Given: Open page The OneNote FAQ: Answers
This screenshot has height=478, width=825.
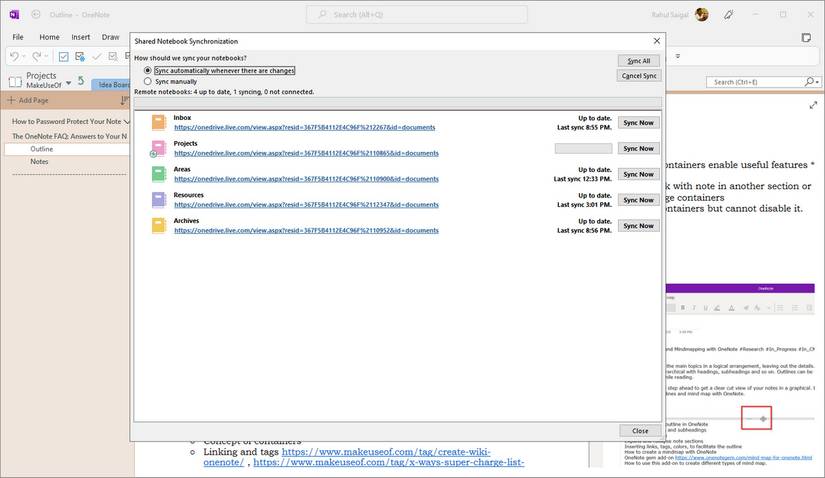Looking at the screenshot, I should point(69,136).
